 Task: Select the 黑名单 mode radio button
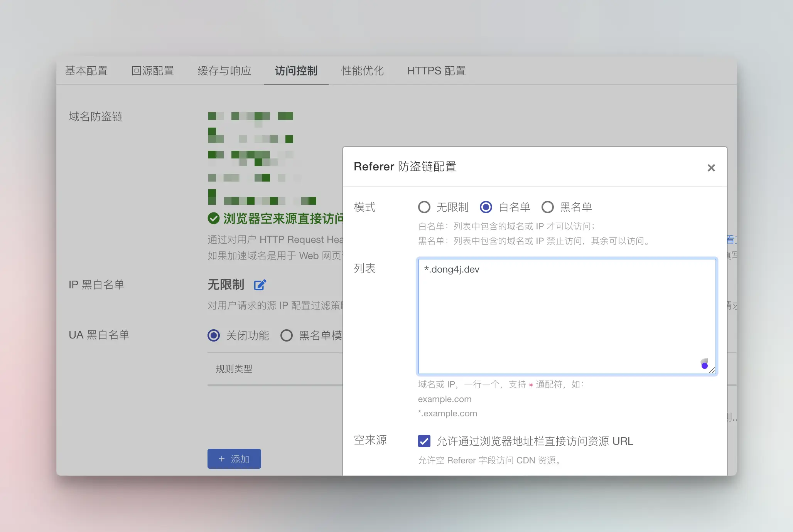tap(547, 207)
